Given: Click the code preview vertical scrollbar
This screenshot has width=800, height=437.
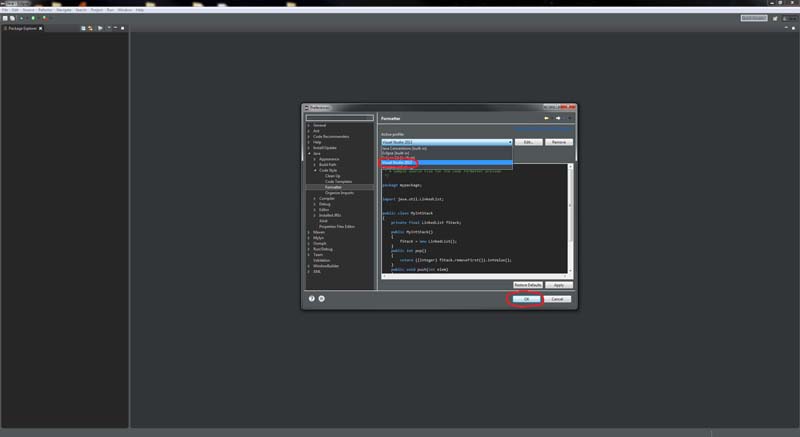Looking at the screenshot, I should (x=570, y=219).
